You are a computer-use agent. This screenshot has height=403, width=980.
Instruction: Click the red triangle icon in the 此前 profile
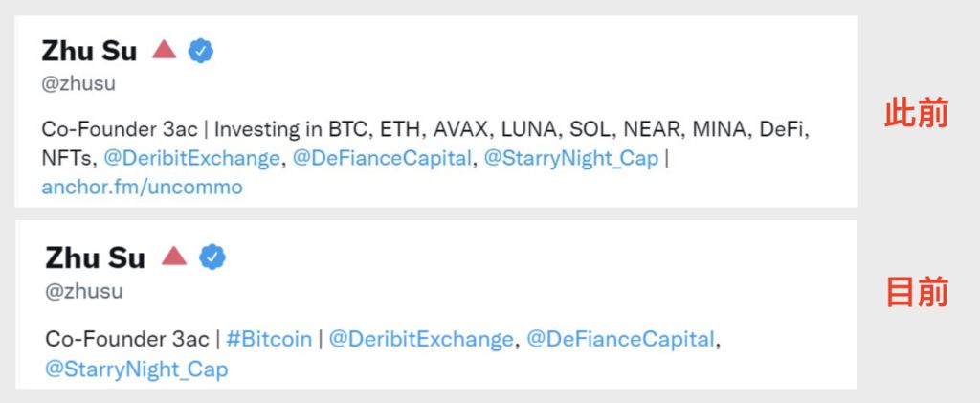pyautogui.click(x=164, y=51)
